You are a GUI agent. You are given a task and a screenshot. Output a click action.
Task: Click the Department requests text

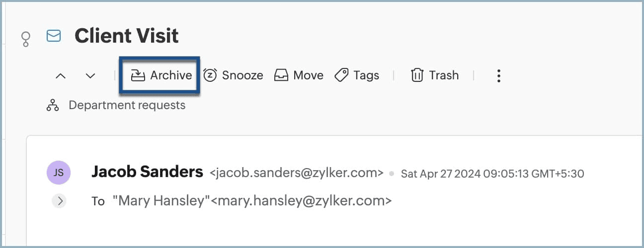click(x=127, y=105)
